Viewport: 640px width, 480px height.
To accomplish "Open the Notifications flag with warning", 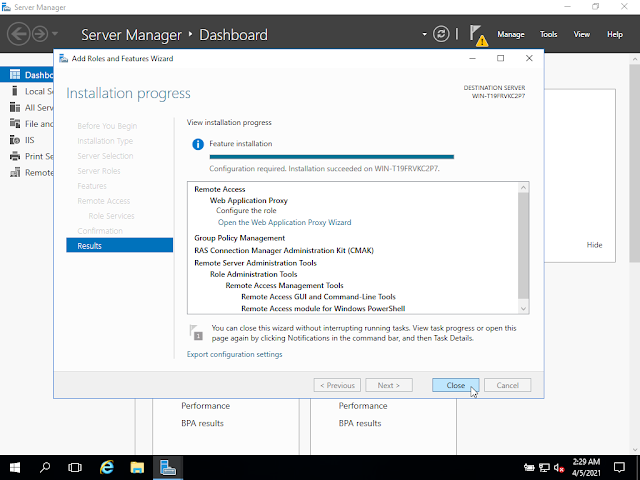I will (x=478, y=35).
